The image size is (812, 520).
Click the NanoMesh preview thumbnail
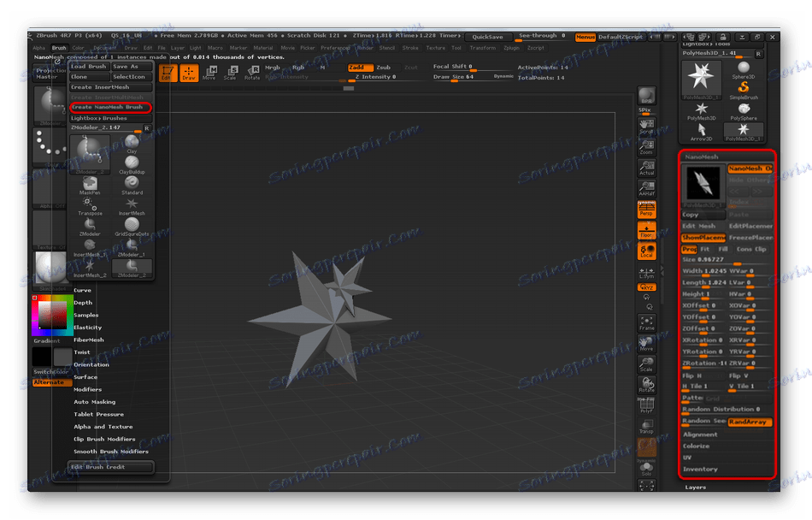coord(702,184)
